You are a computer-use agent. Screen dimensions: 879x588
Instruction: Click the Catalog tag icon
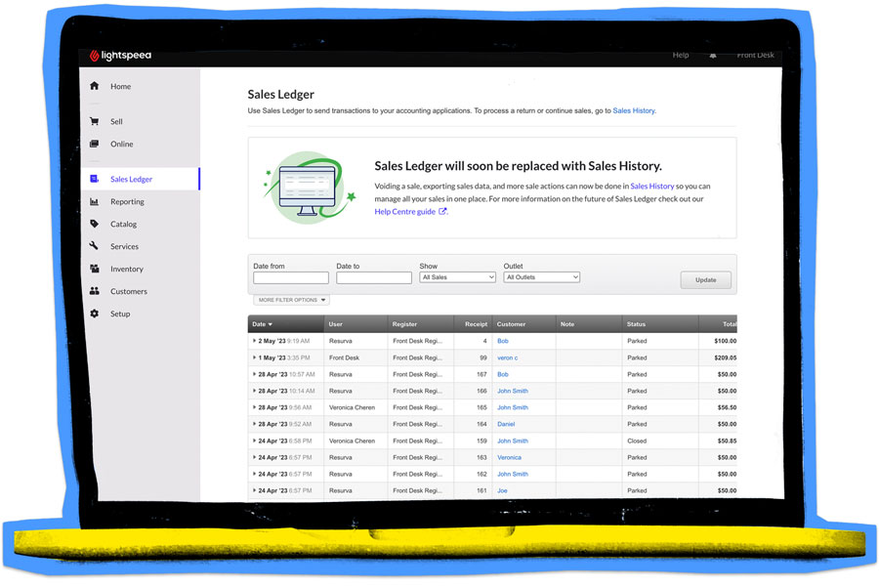click(94, 224)
